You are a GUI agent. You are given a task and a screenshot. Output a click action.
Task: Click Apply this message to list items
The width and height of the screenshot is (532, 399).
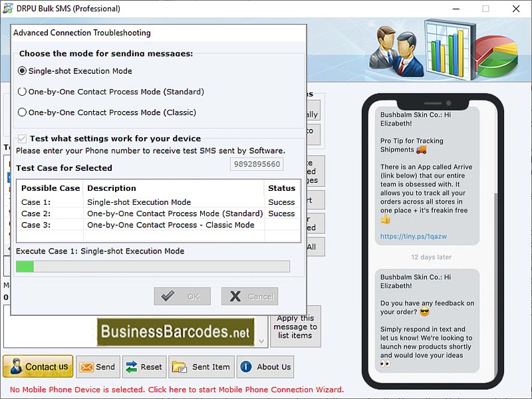click(295, 327)
